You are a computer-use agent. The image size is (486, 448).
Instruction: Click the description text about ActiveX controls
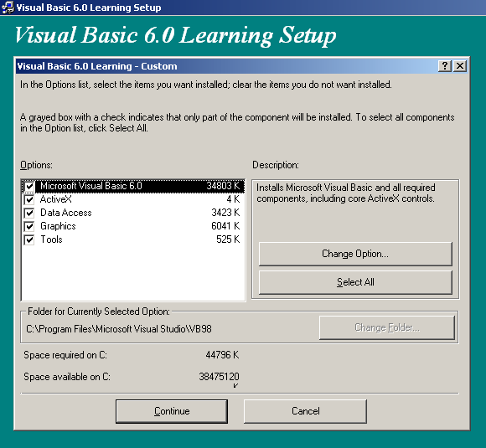click(346, 193)
